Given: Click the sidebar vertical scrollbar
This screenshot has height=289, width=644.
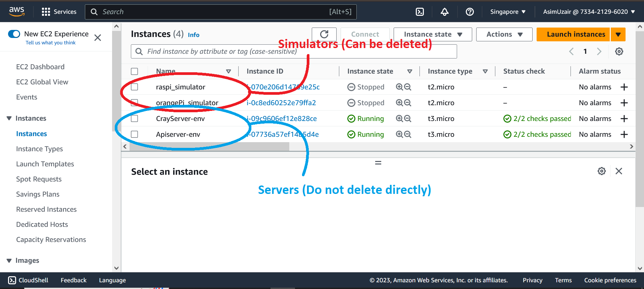Looking at the screenshot, I should coord(116,81).
